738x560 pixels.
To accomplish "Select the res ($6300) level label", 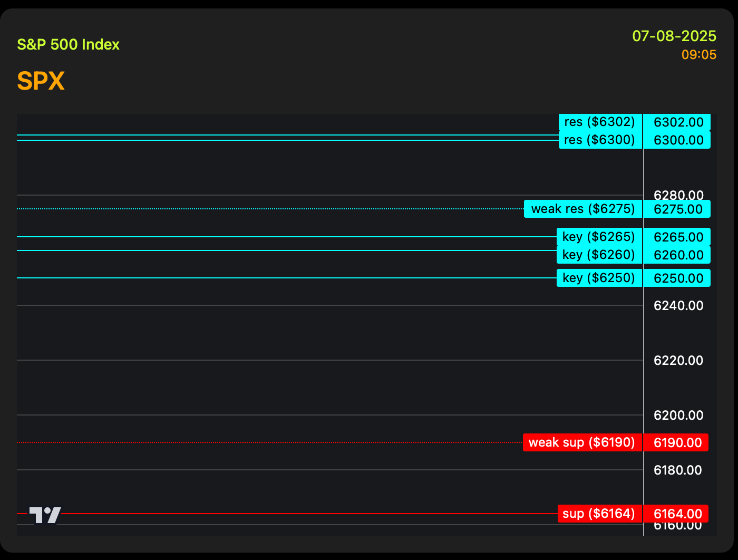I will pos(600,140).
